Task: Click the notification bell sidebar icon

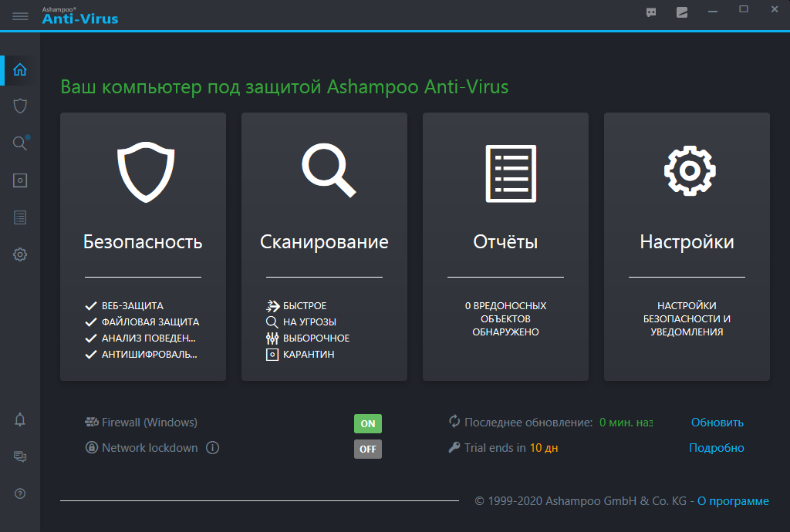Action: pyautogui.click(x=20, y=419)
